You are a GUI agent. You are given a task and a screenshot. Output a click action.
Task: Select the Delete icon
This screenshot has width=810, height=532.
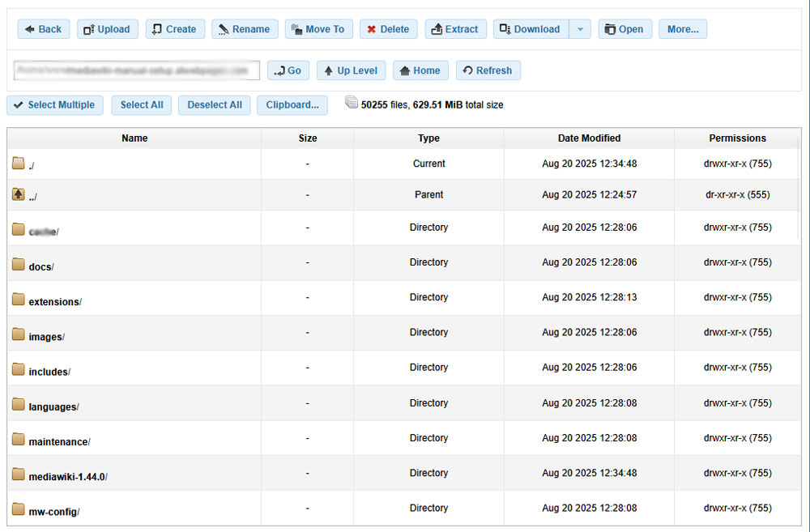coord(372,28)
